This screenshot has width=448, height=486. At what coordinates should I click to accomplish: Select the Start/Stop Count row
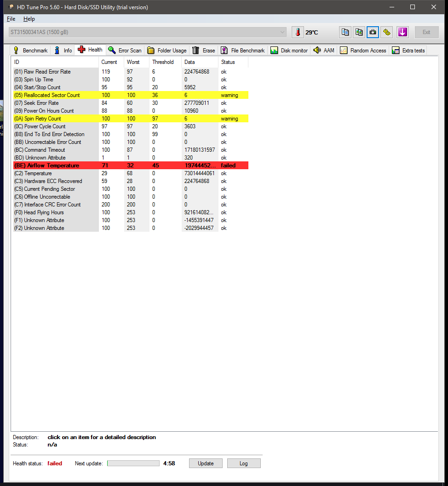[131, 87]
